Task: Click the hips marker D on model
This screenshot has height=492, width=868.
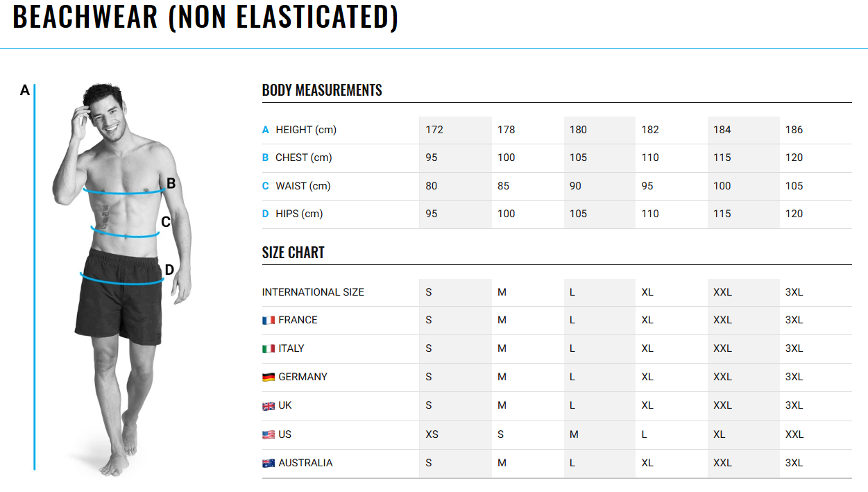Action: tap(169, 270)
